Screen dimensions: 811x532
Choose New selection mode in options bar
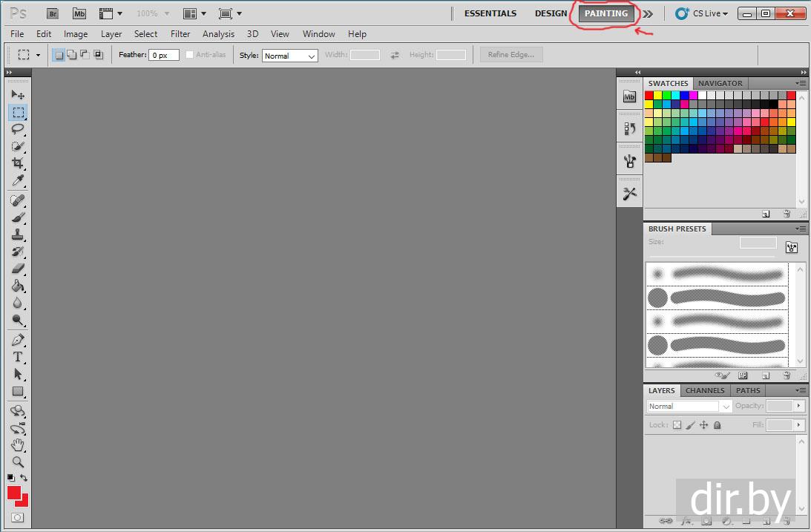pos(59,55)
